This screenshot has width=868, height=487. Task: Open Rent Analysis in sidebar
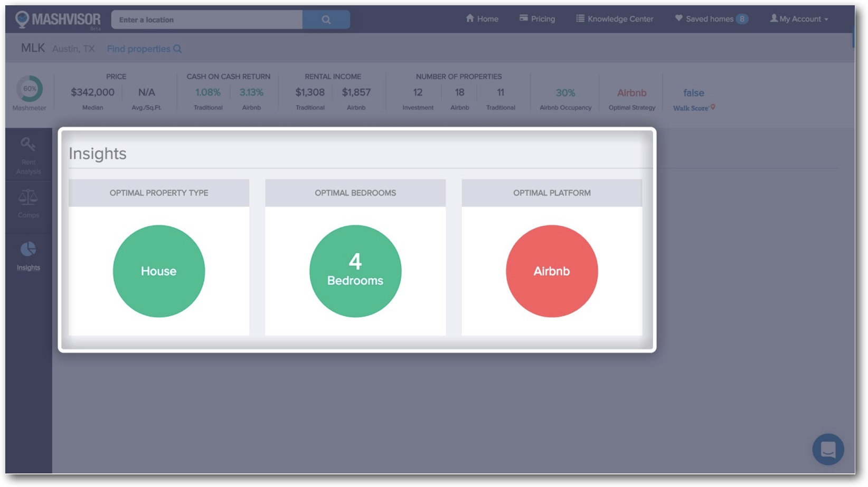point(29,156)
